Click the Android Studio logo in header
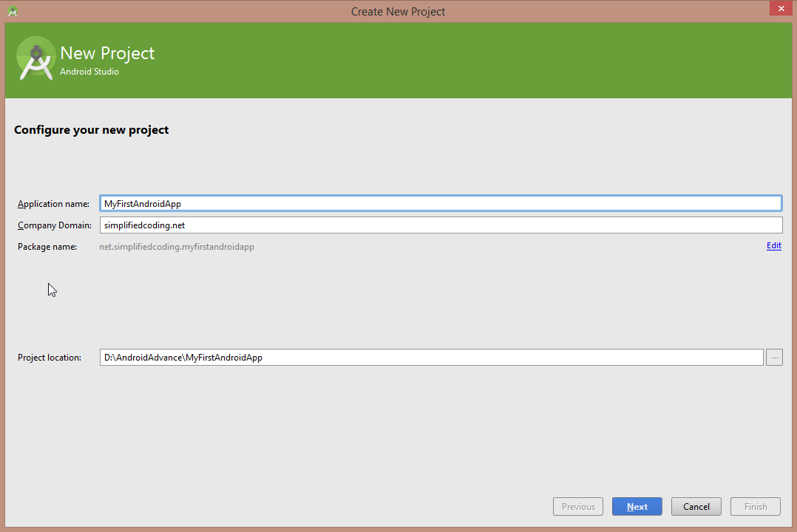Viewport: 797px width, 532px height. (x=35, y=58)
